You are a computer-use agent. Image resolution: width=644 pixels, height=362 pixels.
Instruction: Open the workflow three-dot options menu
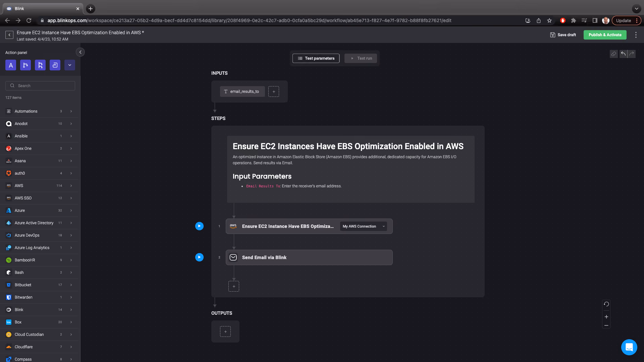pos(636,35)
